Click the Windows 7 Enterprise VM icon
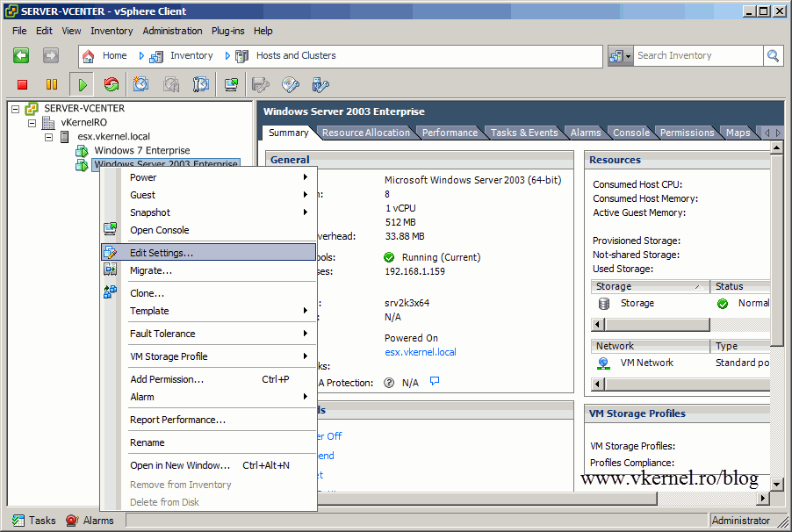 (82, 150)
